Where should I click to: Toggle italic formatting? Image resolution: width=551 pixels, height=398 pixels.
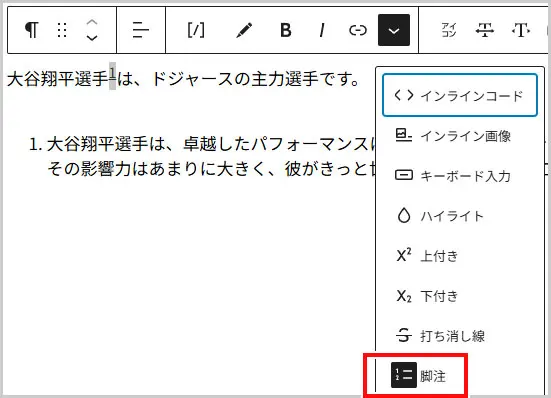322,30
